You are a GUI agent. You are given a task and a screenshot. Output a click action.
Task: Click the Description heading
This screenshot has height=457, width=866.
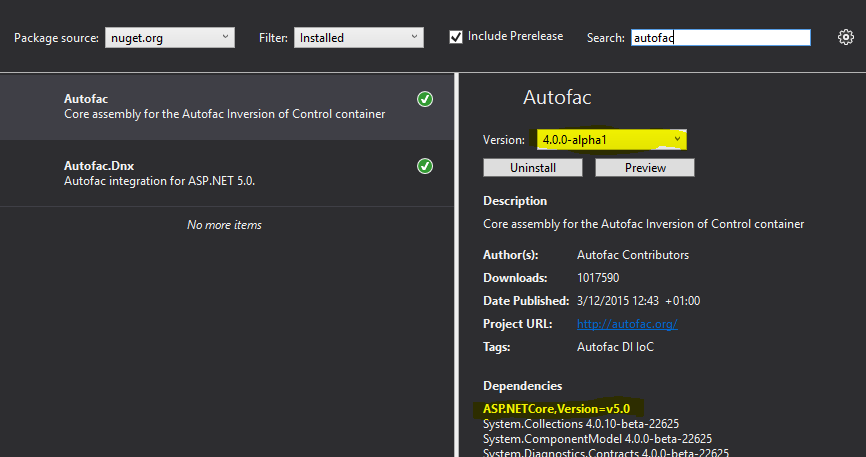[x=515, y=201]
